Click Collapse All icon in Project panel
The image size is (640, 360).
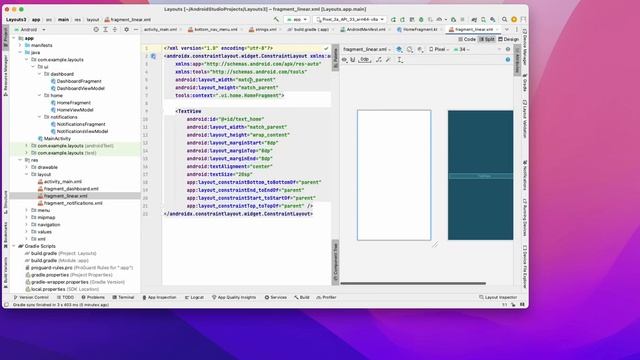point(115,29)
